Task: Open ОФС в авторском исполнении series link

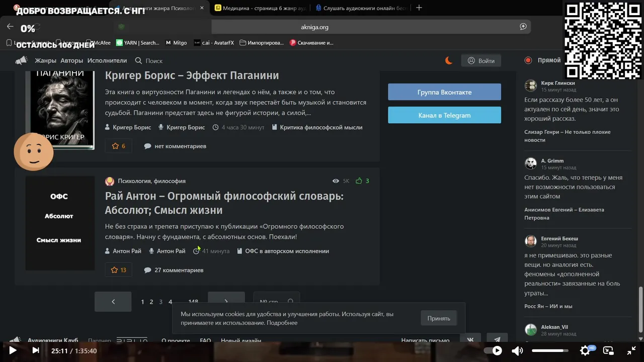Action: point(287,251)
